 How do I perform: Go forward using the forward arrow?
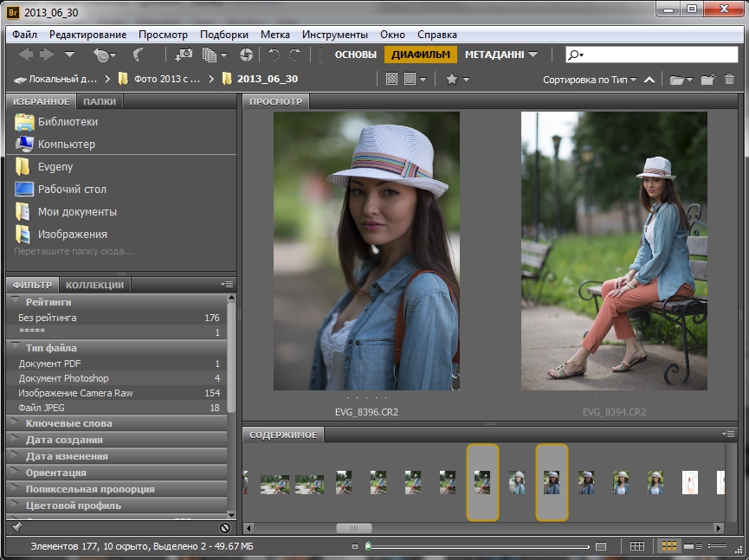47,55
